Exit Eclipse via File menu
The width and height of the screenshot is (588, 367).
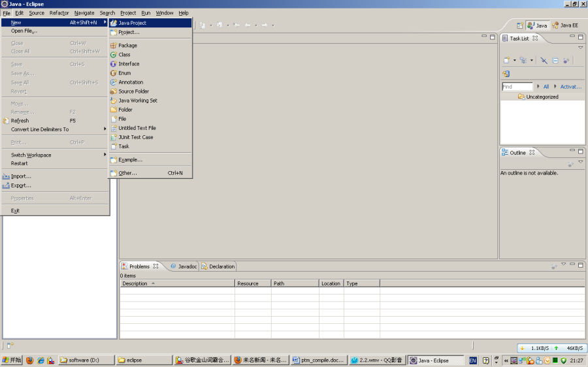pyautogui.click(x=55, y=211)
